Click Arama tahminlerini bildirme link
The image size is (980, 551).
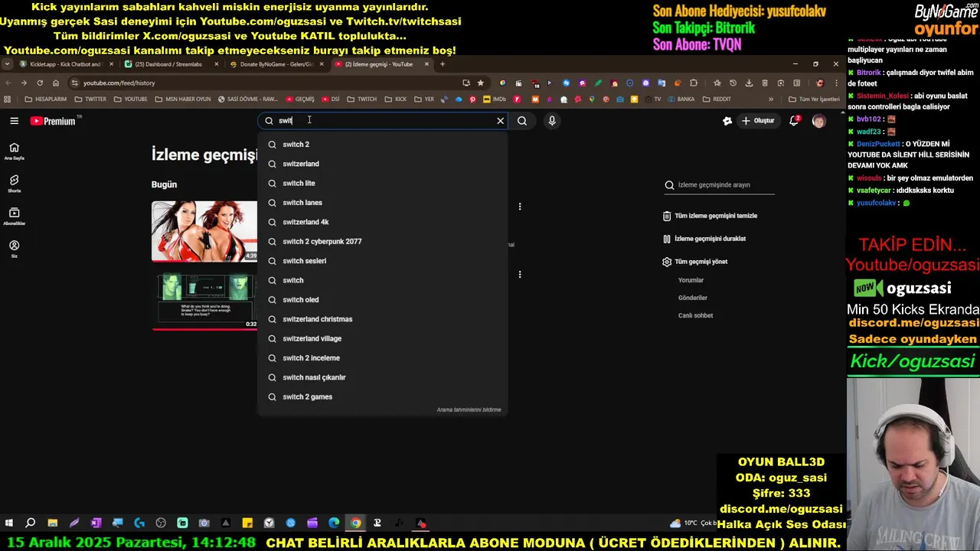pos(469,409)
